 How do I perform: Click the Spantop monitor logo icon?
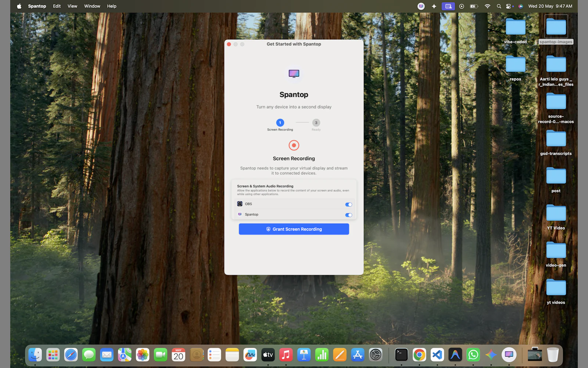click(294, 74)
